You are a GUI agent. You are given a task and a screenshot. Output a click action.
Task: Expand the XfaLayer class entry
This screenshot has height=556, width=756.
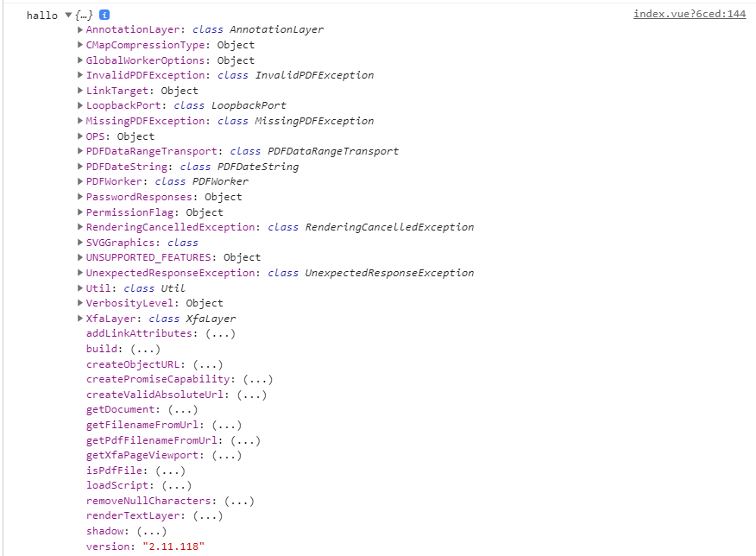coord(79,319)
